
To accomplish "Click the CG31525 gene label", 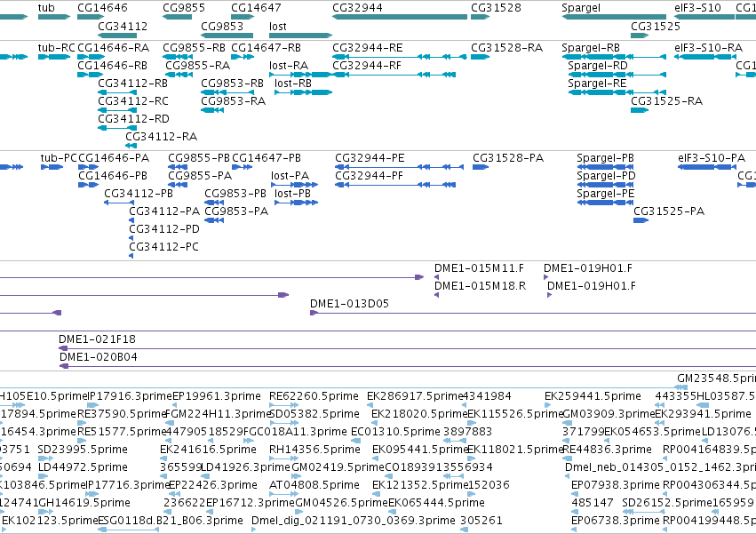I will tap(656, 26).
